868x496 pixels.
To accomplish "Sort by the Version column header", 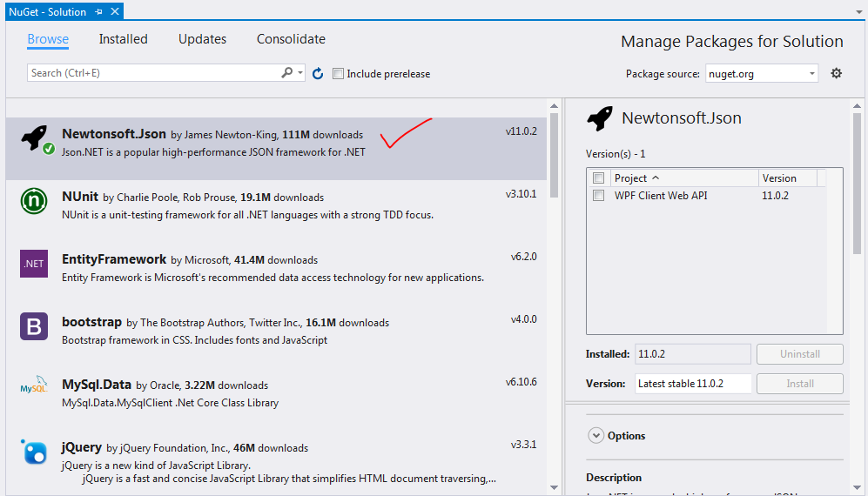I will tap(787, 178).
